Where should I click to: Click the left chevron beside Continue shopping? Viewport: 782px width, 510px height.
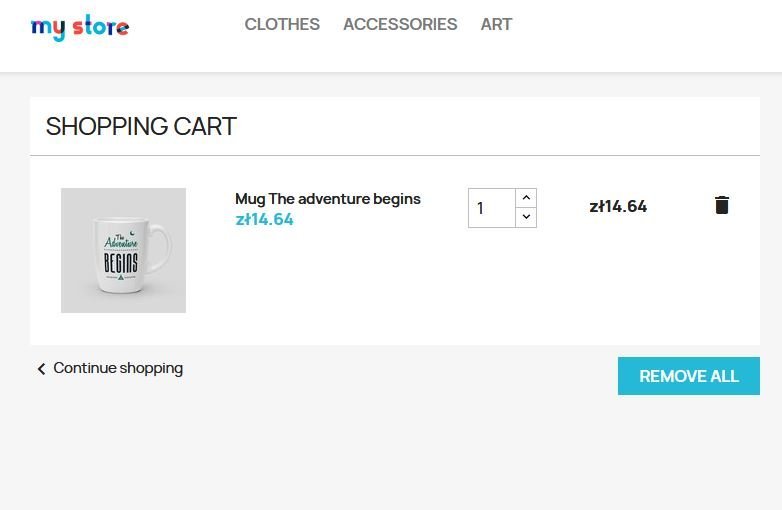click(x=41, y=369)
